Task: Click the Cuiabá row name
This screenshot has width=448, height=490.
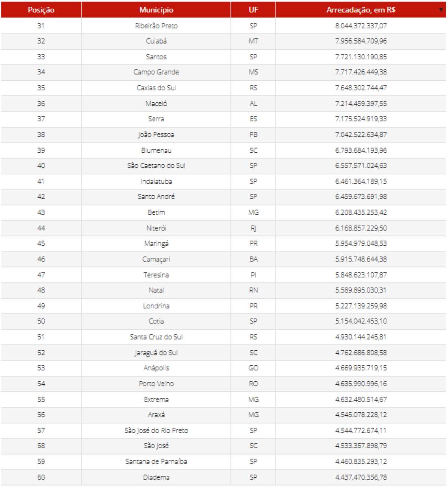Action: coord(156,41)
